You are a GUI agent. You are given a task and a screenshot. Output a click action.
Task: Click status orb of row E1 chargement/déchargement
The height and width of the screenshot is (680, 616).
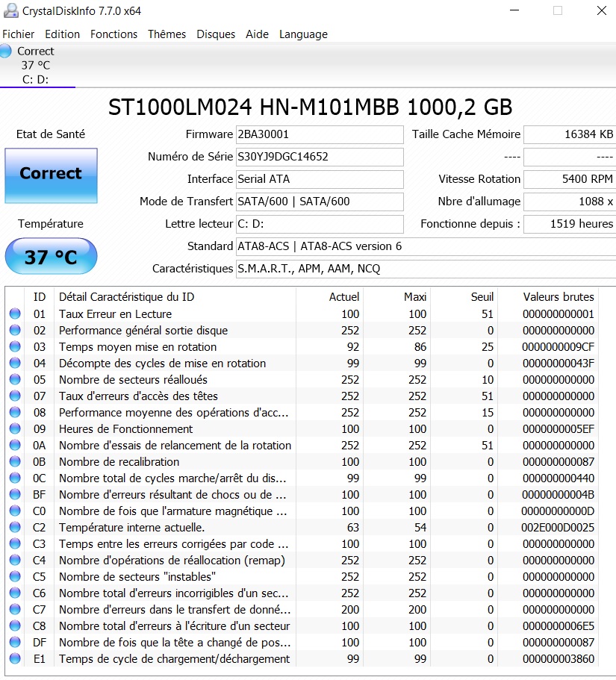pos(15,659)
